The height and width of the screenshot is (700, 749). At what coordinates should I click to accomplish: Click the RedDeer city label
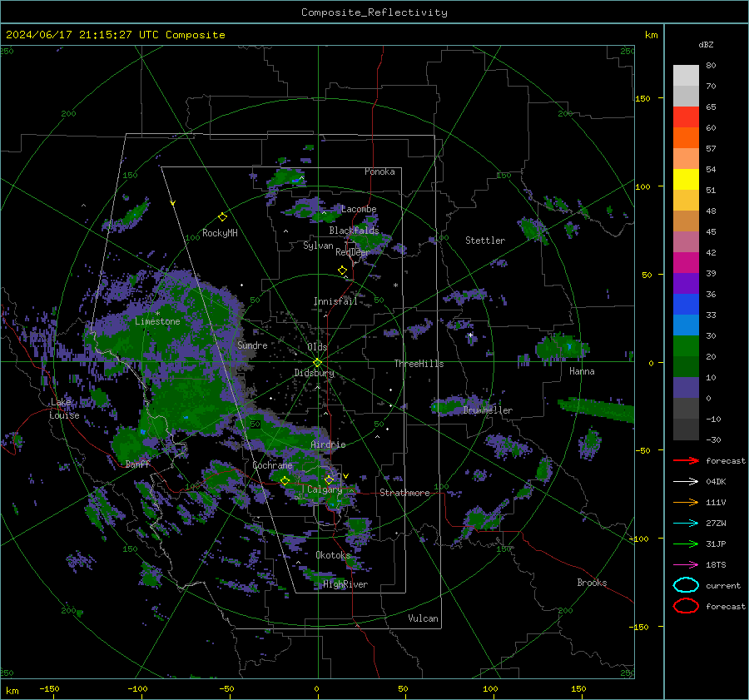coord(353,252)
